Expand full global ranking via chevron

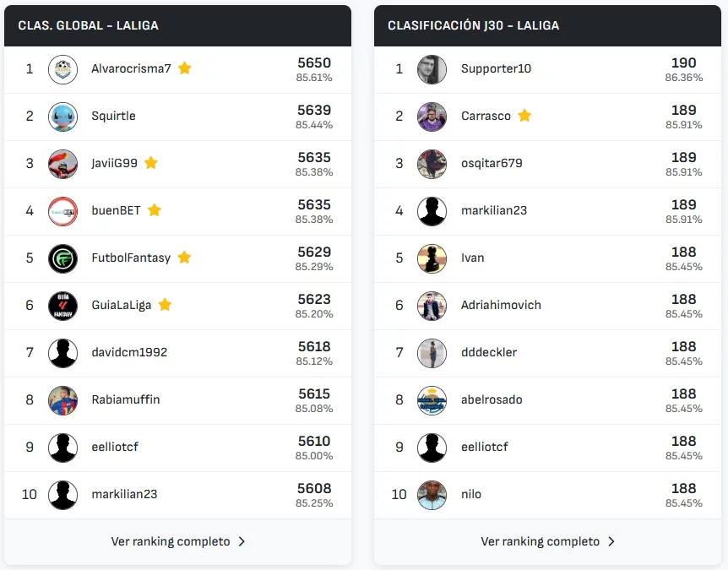[x=242, y=542]
